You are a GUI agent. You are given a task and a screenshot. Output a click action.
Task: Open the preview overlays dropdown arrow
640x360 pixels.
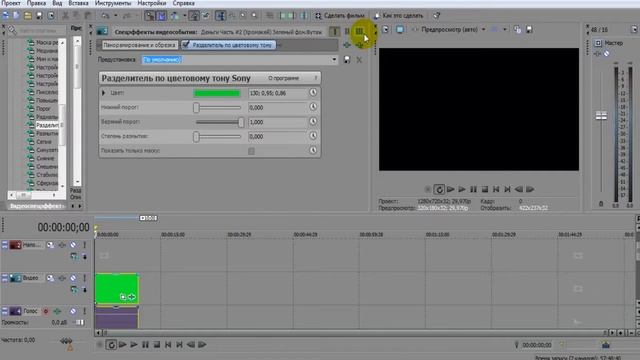point(505,29)
